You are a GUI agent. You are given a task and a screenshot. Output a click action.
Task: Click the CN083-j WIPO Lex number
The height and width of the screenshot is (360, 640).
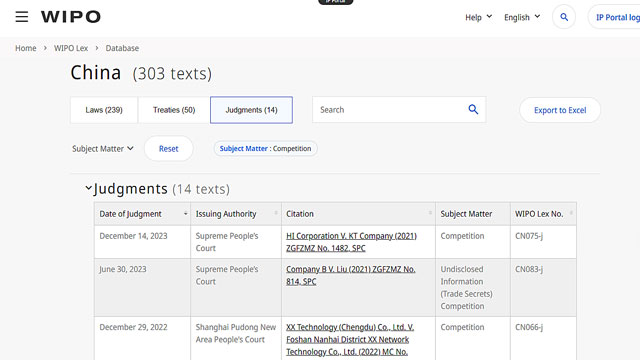tap(529, 269)
